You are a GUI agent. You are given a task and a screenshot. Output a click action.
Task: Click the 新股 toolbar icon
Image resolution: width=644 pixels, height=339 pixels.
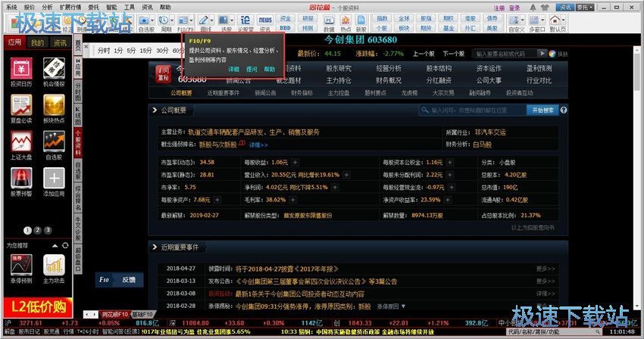coord(361,20)
